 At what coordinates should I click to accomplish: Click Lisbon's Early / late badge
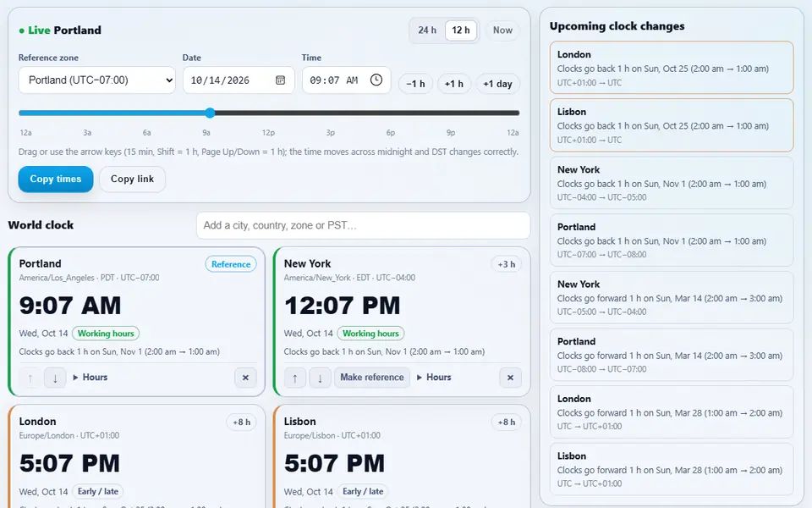pyautogui.click(x=363, y=491)
